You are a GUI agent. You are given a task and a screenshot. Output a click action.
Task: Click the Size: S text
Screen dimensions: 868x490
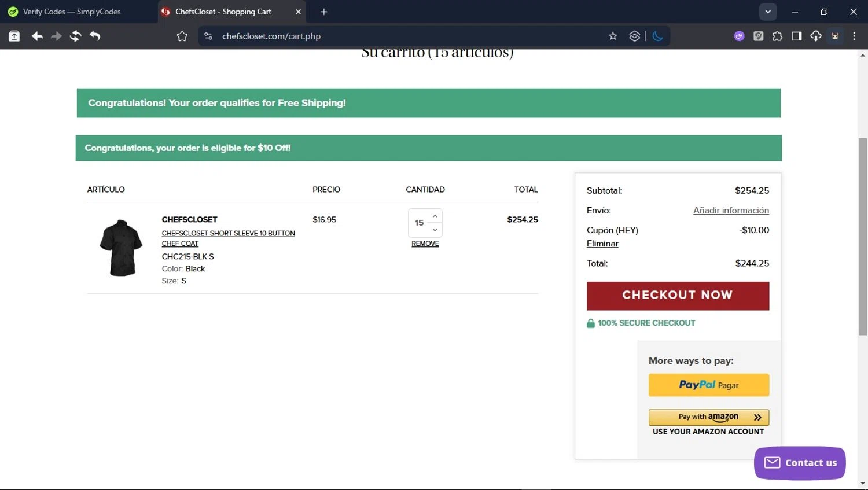(174, 281)
